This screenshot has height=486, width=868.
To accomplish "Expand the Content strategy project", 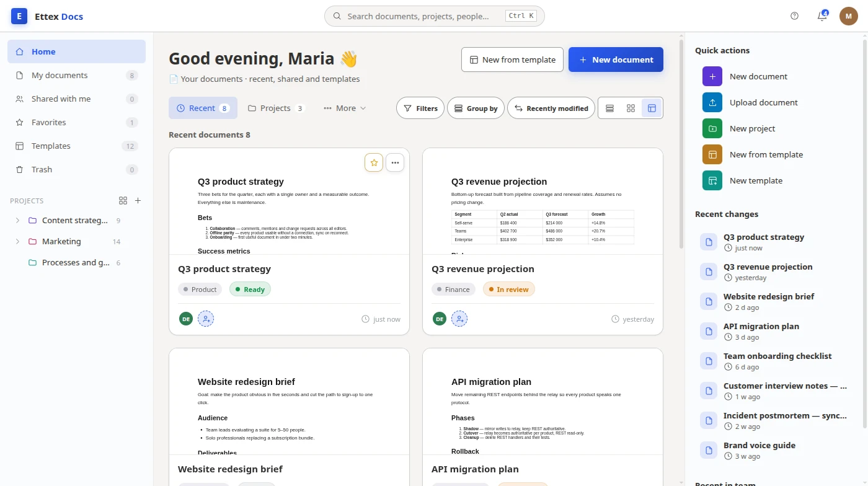I will click(17, 221).
